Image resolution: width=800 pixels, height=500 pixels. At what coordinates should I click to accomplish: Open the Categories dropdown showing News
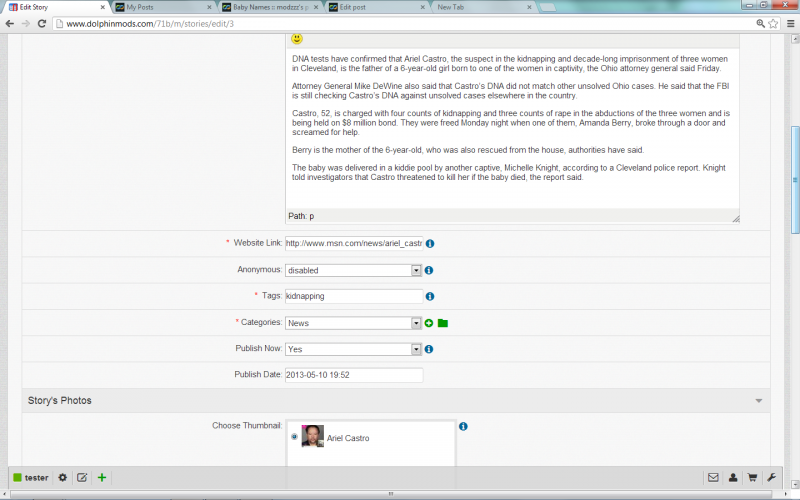[x=353, y=323]
